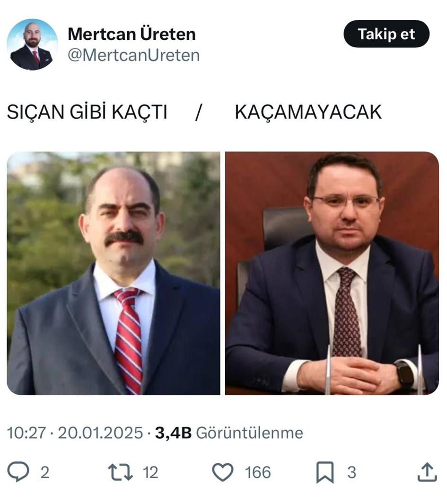
Task: Open the share upload icon
Action: (x=427, y=472)
